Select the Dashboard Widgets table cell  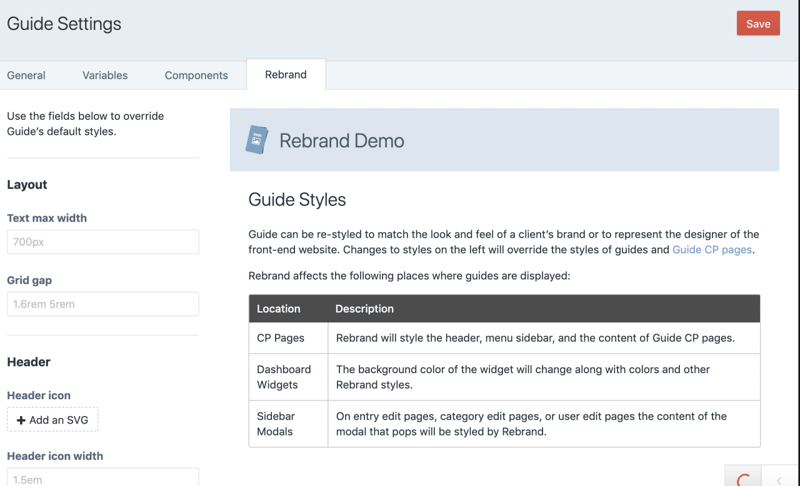coord(284,377)
